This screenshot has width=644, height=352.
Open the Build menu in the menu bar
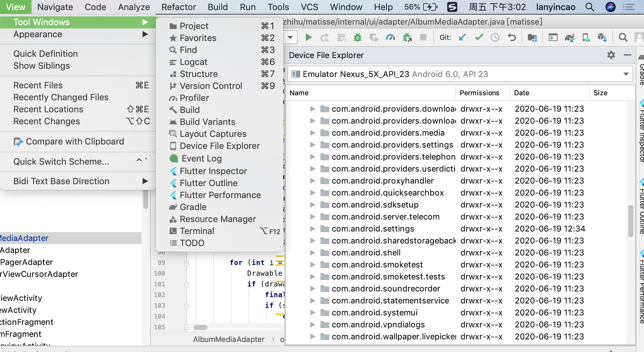[217, 7]
